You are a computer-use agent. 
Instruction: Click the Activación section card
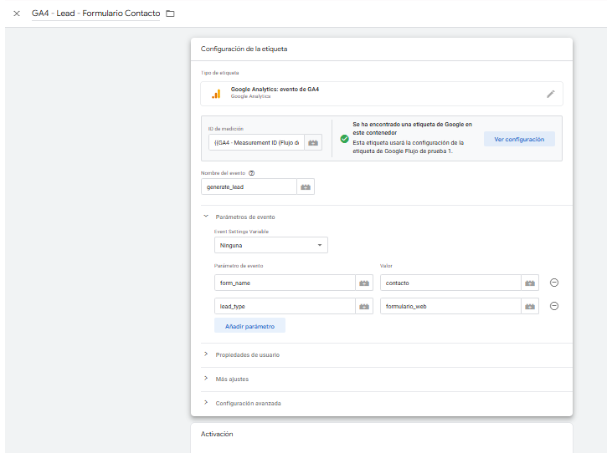[x=381, y=437]
